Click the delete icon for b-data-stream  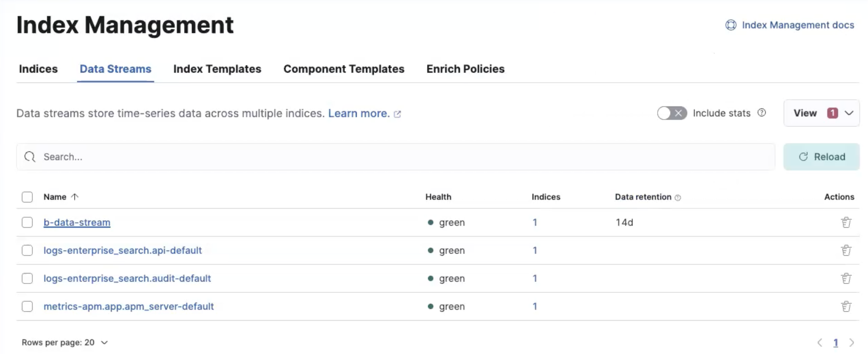pos(846,222)
